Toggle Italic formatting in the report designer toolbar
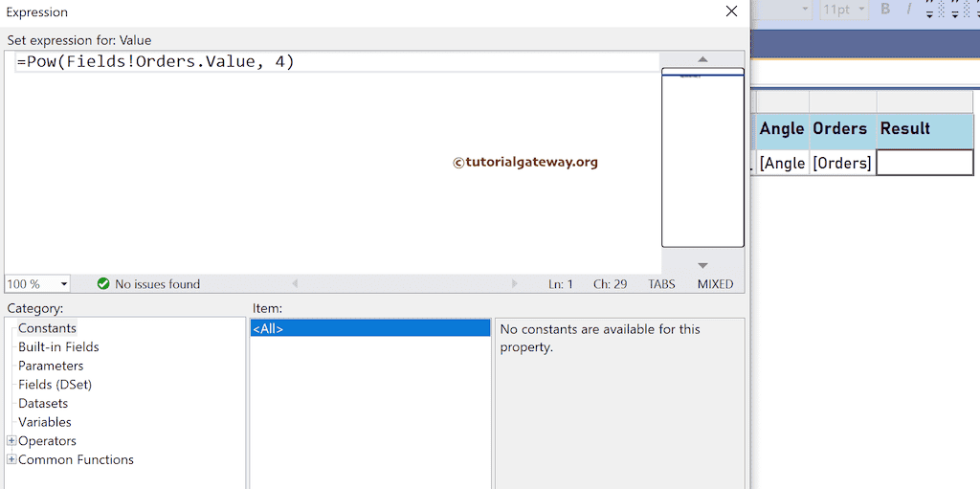The image size is (980, 489). point(909,9)
